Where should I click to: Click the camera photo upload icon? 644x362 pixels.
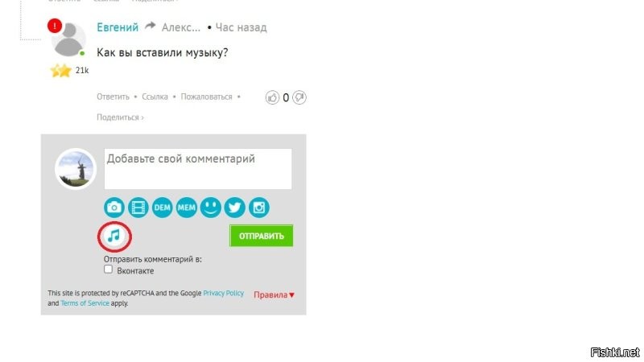point(114,208)
